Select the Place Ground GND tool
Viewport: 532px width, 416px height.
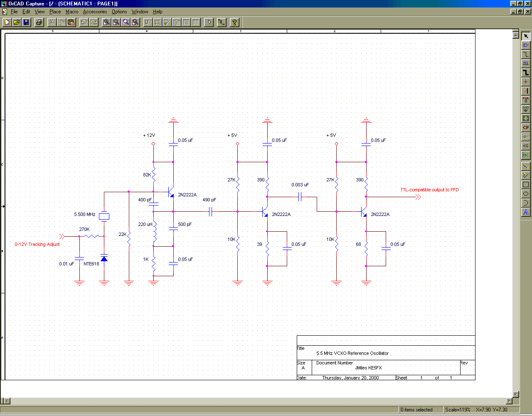[526, 109]
